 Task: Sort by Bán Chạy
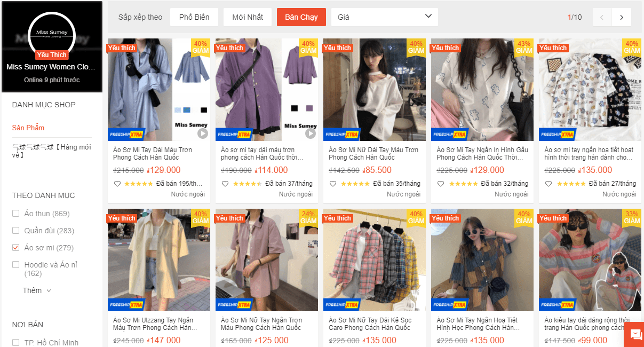(x=301, y=17)
